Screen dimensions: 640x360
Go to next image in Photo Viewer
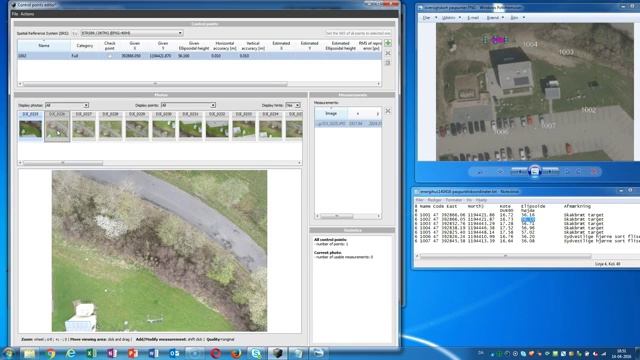point(550,172)
